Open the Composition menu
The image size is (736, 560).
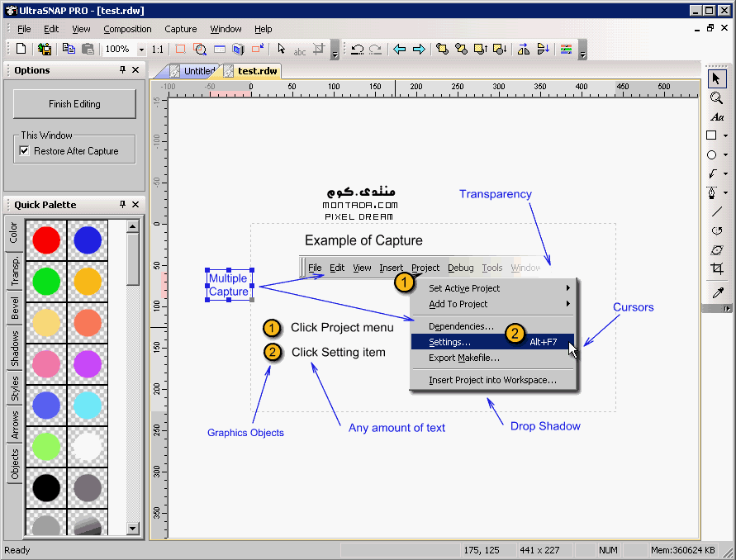pos(127,29)
